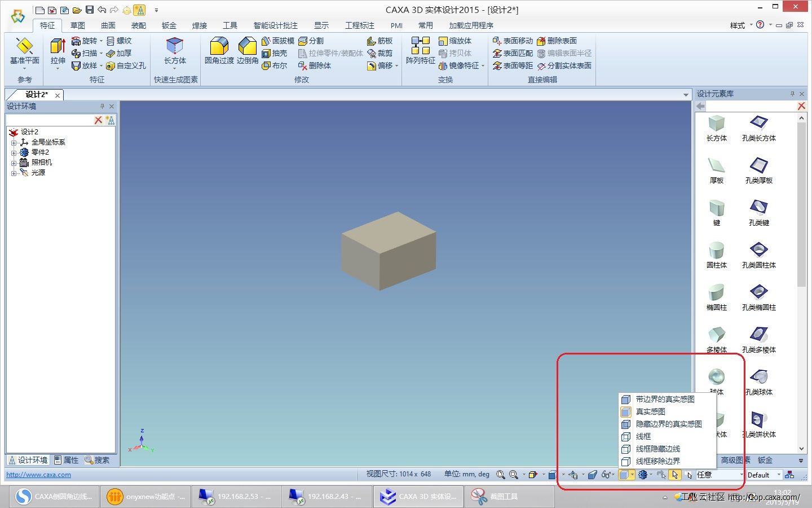Choose the 旋转 revolve feature

pos(85,41)
